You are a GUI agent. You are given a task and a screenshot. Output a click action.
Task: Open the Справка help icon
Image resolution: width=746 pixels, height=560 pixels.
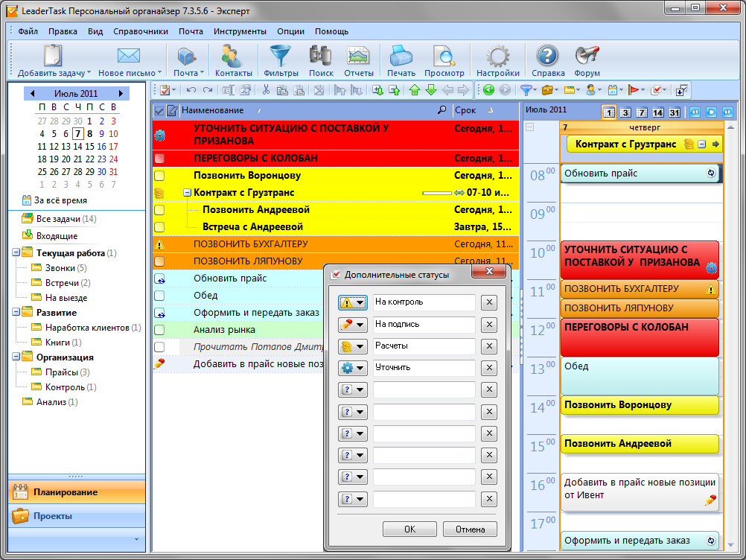(x=547, y=56)
